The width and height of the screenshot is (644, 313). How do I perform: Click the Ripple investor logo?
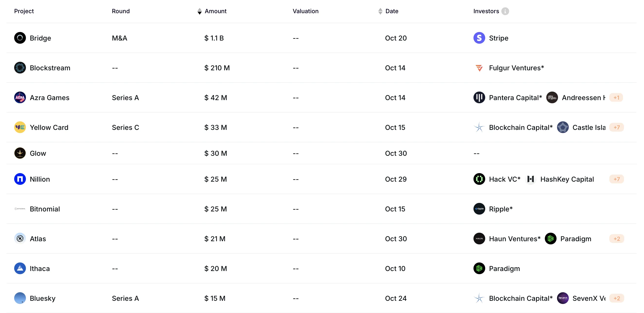pos(479,209)
